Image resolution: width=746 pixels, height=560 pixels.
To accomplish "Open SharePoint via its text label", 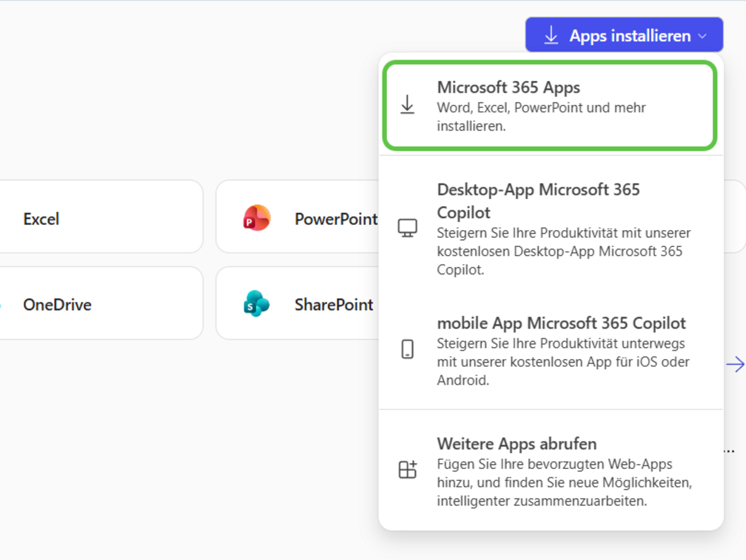I will (x=333, y=305).
